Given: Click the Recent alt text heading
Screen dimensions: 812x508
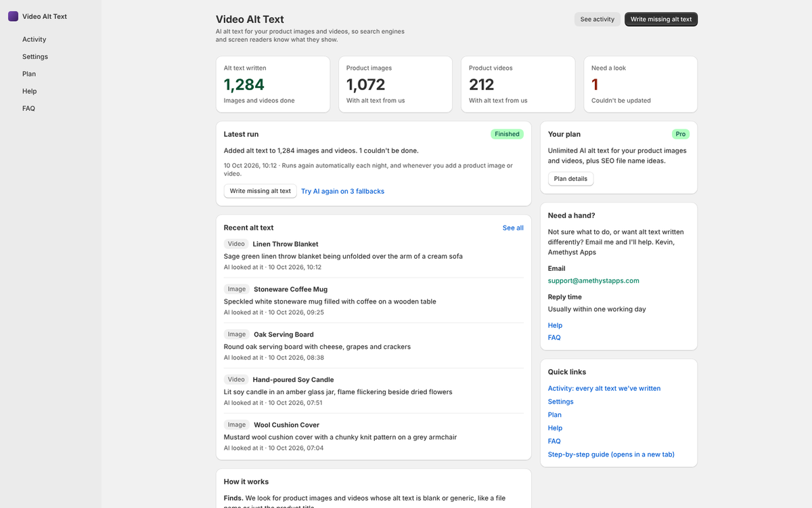Looking at the screenshot, I should click(x=249, y=228).
